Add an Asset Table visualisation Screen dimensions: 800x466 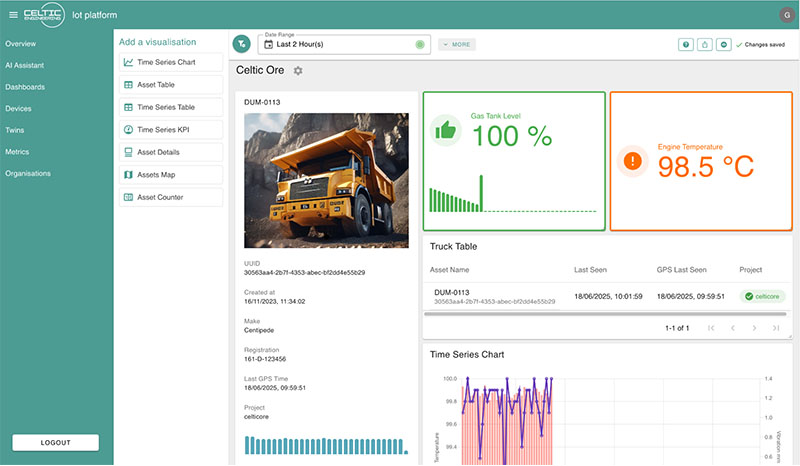pos(171,85)
